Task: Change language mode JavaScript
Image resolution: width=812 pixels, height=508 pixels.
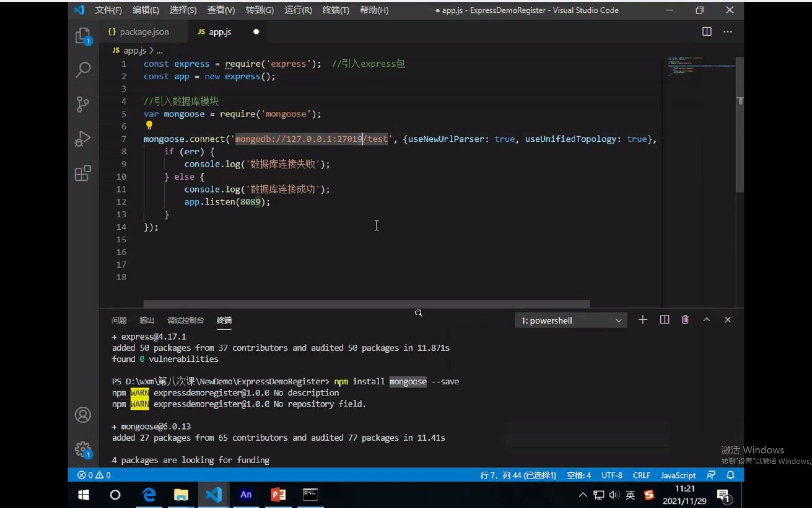Action: coord(678,475)
